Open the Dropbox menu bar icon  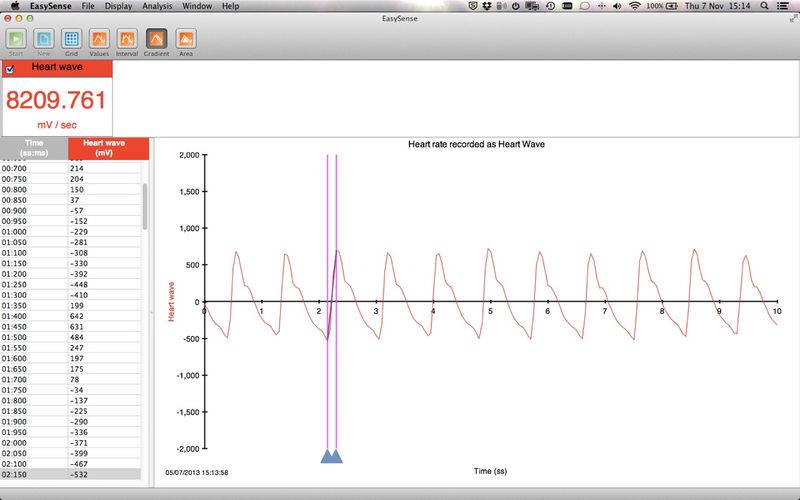[x=484, y=6]
